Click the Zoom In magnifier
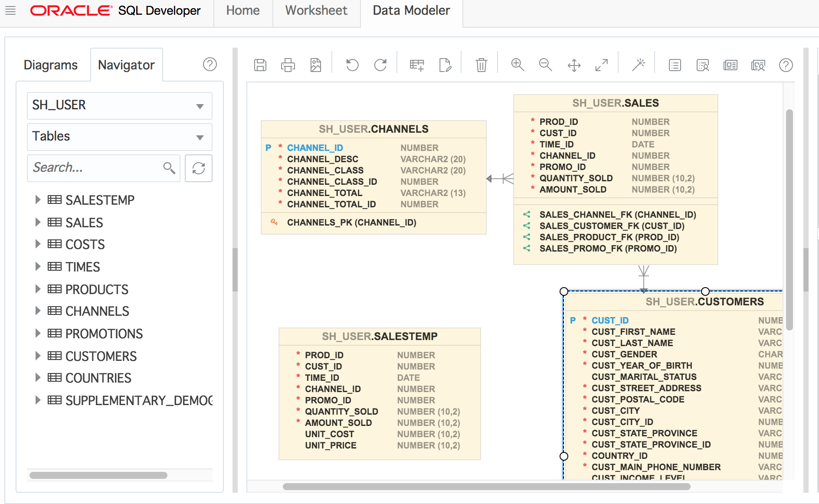This screenshot has height=504, width=819. [518, 65]
